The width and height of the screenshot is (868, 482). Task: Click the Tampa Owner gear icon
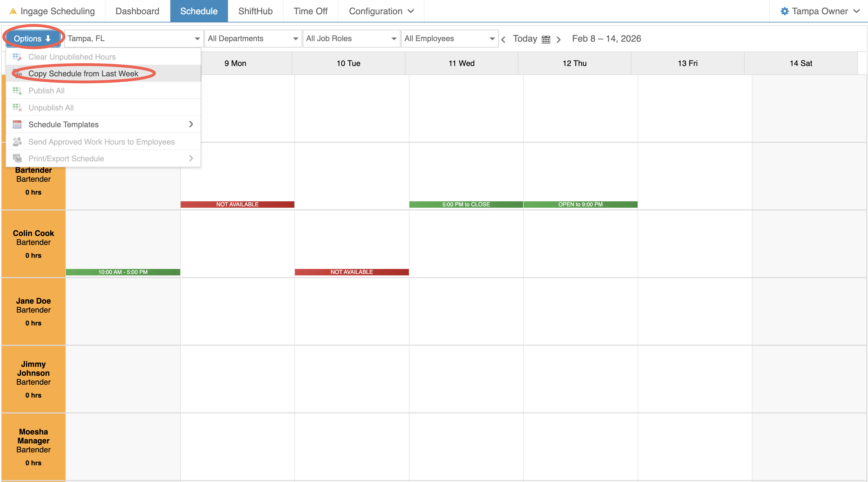point(784,11)
